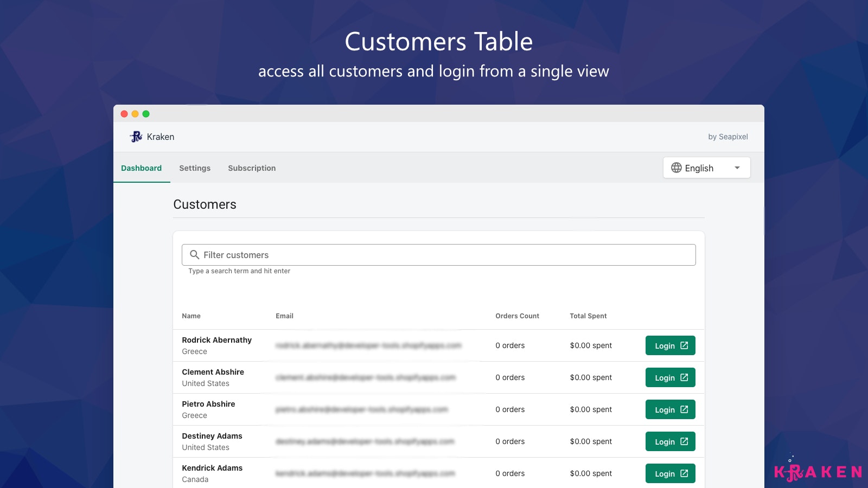Viewport: 868px width, 488px height.
Task: Click the yellow window control dot
Action: point(136,114)
